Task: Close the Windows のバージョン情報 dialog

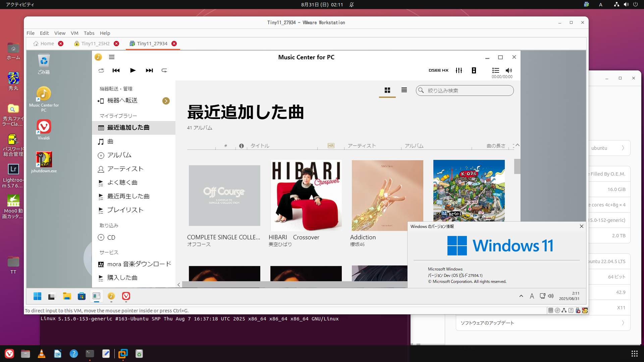Action: (582, 226)
